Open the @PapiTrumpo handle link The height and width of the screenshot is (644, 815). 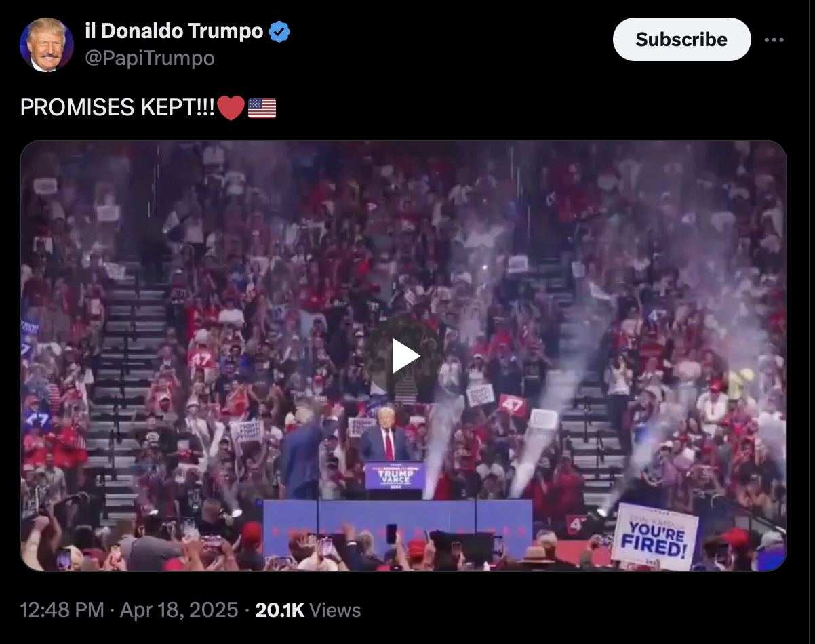149,58
